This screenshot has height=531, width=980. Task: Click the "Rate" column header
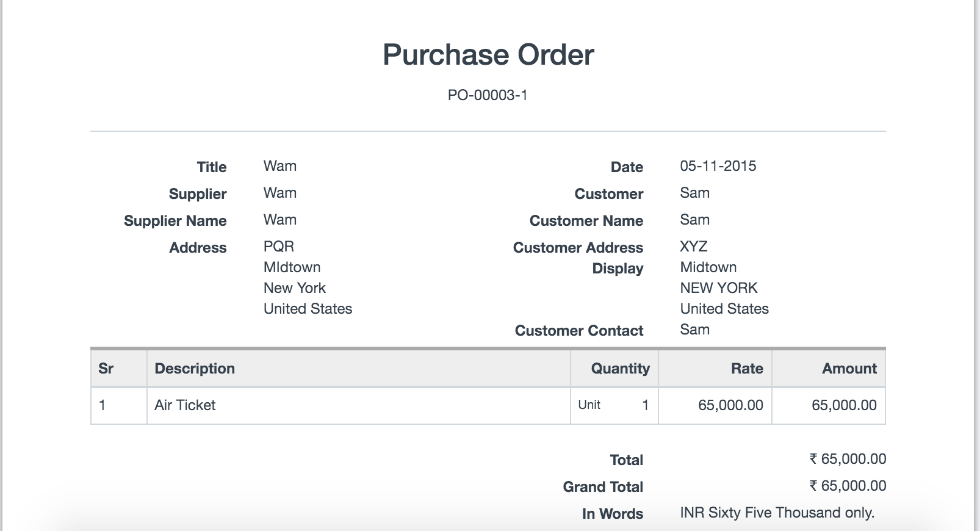(x=747, y=369)
